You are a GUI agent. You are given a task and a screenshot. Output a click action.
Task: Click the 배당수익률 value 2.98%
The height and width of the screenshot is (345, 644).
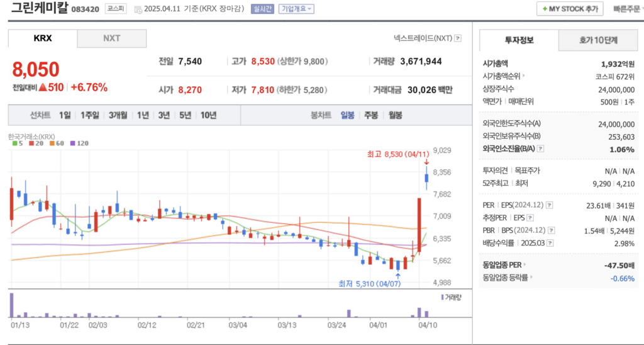point(625,244)
